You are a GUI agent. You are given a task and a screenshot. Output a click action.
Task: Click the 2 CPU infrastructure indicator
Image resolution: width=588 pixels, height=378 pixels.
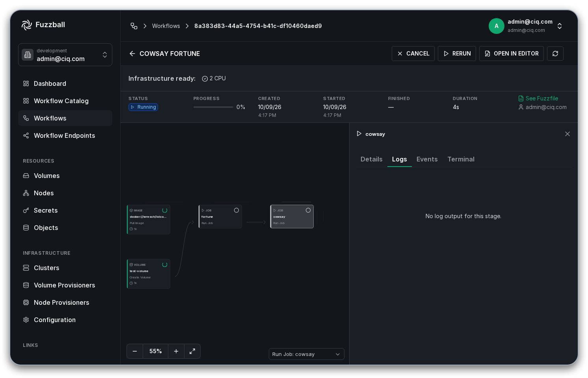[x=214, y=78]
